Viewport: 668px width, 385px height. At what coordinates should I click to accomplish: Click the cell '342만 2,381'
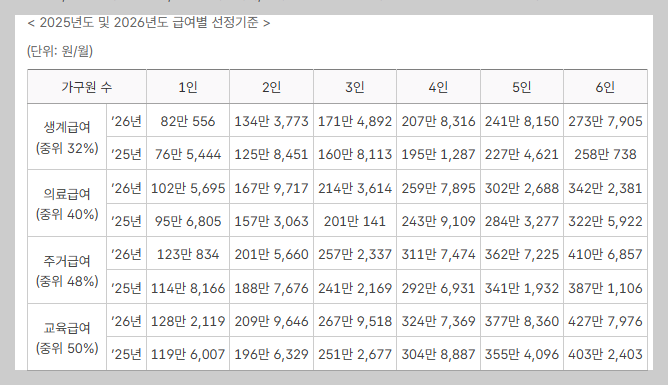coord(605,188)
